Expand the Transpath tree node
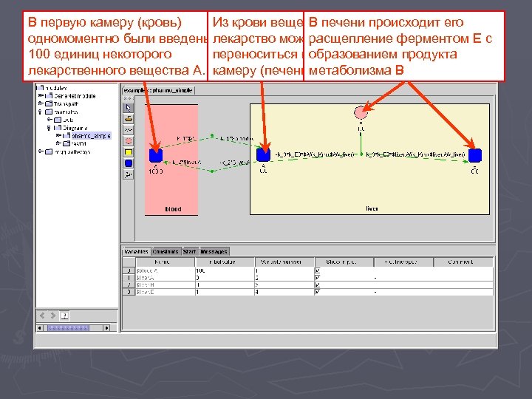The image size is (532, 399). 41,103
